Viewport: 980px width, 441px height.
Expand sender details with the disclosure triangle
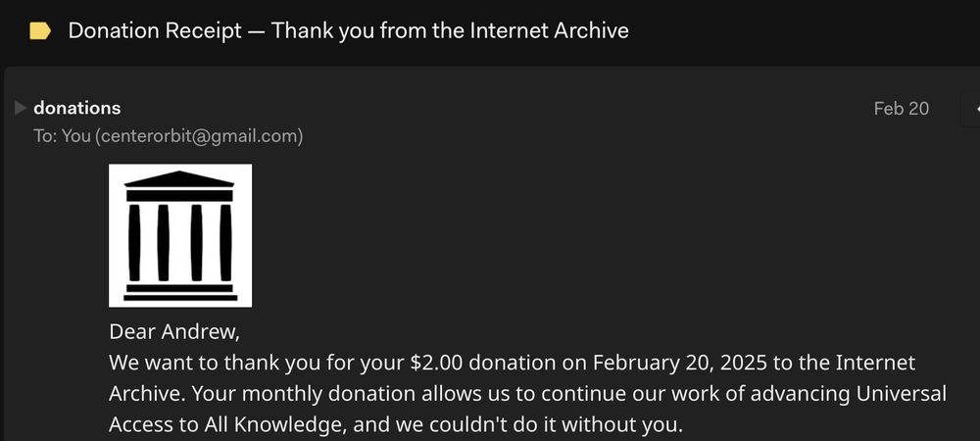pos(21,108)
